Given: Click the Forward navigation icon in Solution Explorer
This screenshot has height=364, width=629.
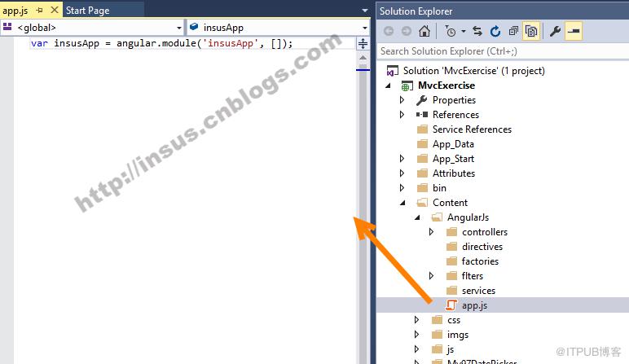Looking at the screenshot, I should (x=407, y=31).
